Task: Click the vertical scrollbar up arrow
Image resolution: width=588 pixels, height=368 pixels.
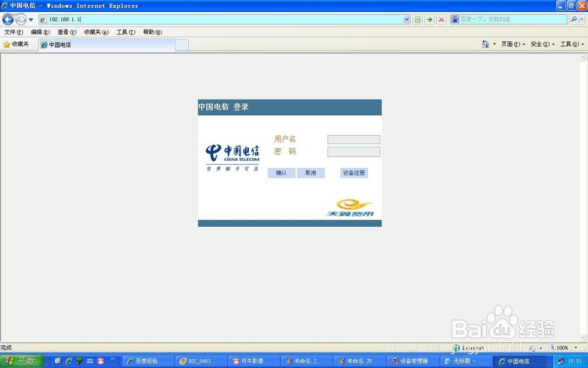Action: (x=583, y=58)
